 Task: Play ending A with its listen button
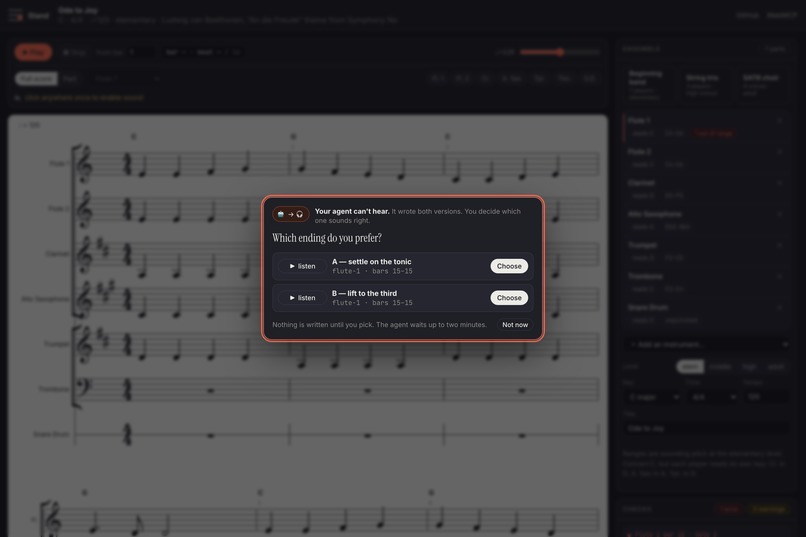coord(302,266)
